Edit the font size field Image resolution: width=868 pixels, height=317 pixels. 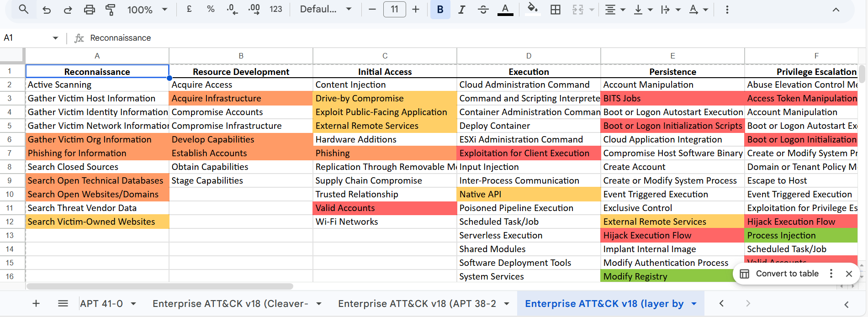pos(395,9)
